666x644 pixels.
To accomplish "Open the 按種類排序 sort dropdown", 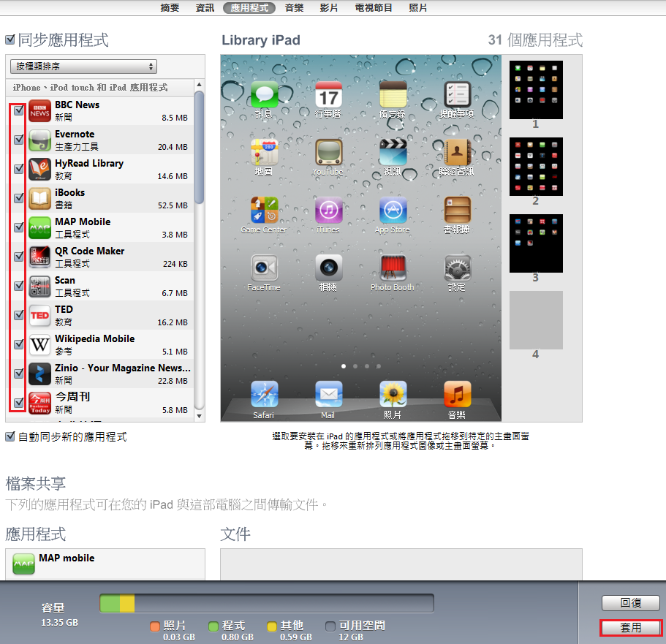I will pos(83,67).
